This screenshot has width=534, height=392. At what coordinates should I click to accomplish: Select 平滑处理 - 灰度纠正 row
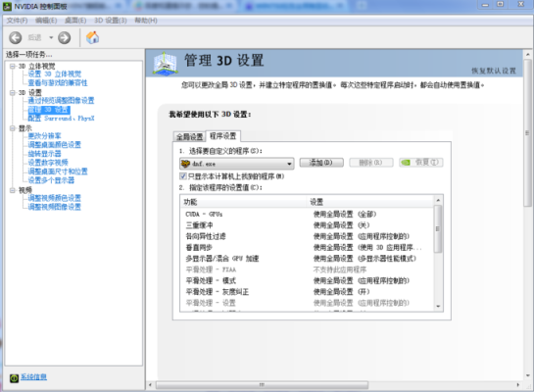(307, 292)
